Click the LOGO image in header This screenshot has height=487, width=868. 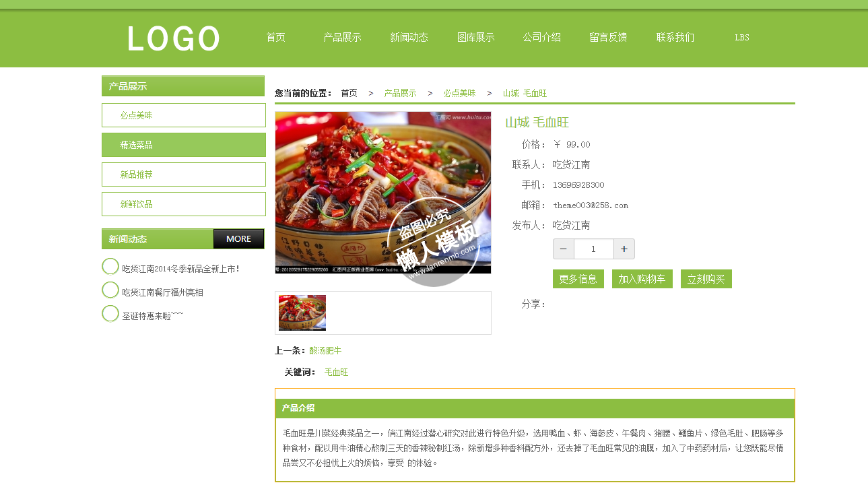[x=174, y=38]
